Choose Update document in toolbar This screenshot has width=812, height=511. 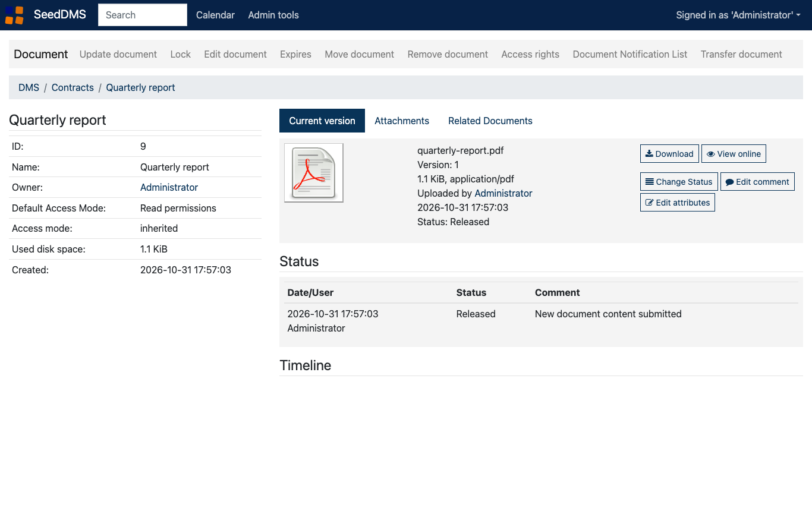[x=118, y=54]
